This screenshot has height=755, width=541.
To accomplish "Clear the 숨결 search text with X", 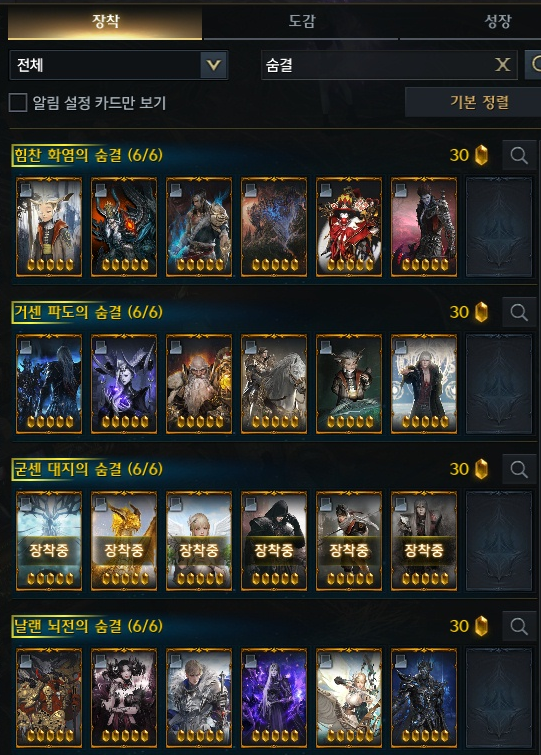I will (x=502, y=65).
